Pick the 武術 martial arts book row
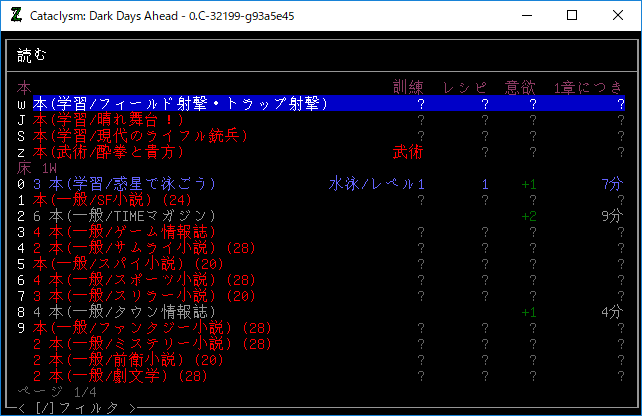 [108, 151]
